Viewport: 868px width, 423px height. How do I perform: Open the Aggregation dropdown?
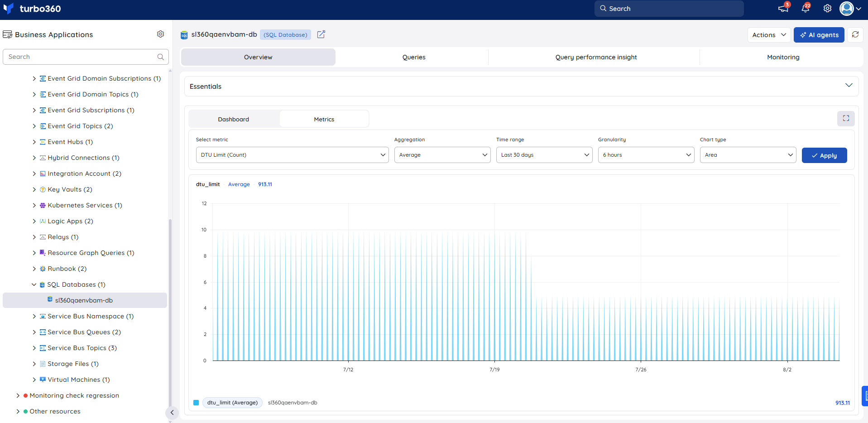point(442,155)
